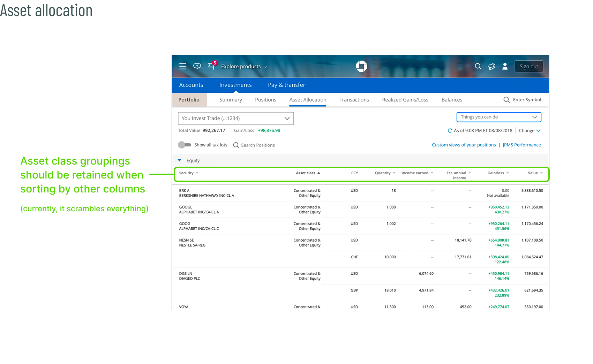Sort by Security column
Image resolution: width=593 pixels, height=364 pixels.
pyautogui.click(x=189, y=173)
